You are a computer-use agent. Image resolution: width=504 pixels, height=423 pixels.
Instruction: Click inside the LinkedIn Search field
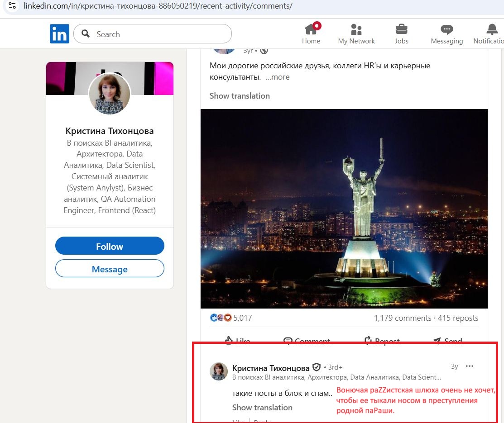[158, 34]
